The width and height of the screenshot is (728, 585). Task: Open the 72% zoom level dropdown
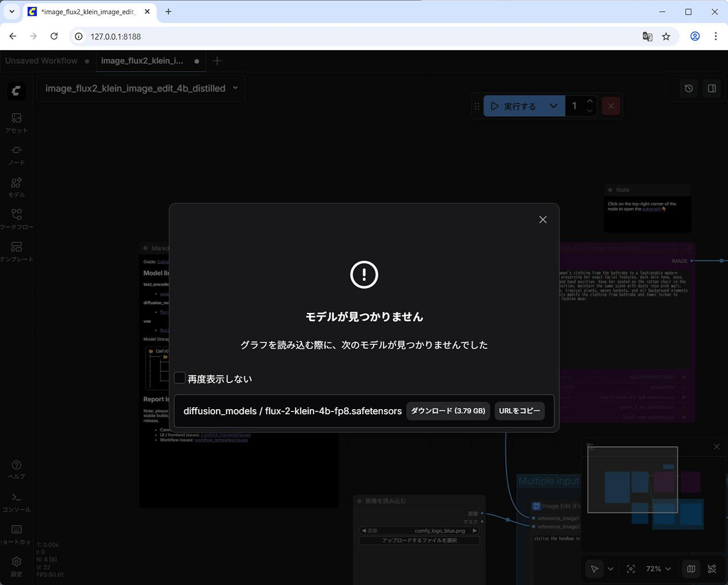click(x=658, y=568)
